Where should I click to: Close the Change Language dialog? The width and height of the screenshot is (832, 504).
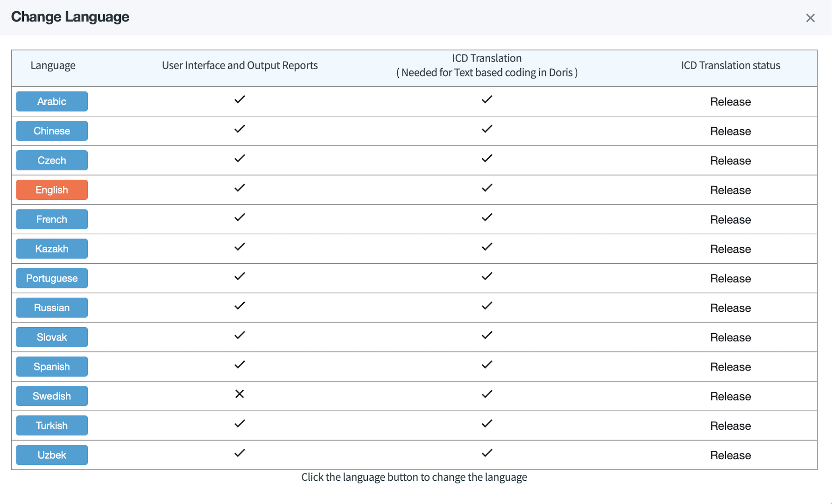point(810,18)
